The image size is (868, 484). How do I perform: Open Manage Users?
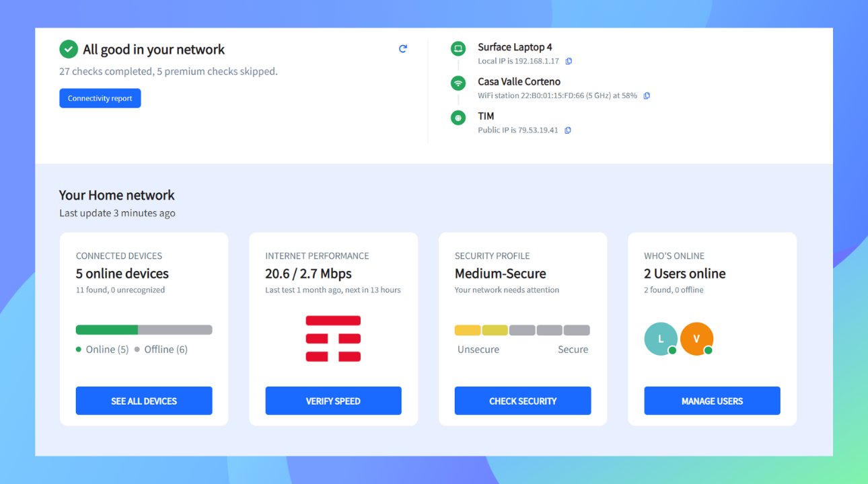tap(712, 401)
